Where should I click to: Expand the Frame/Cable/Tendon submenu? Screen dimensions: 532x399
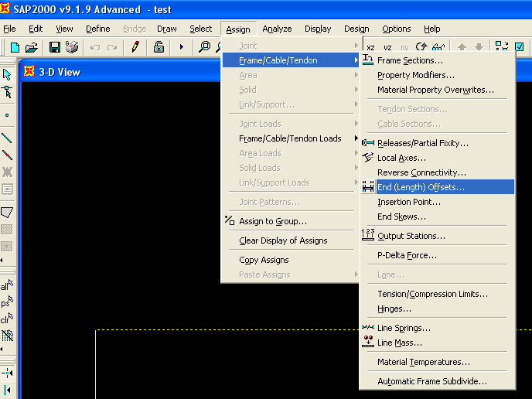tap(291, 60)
